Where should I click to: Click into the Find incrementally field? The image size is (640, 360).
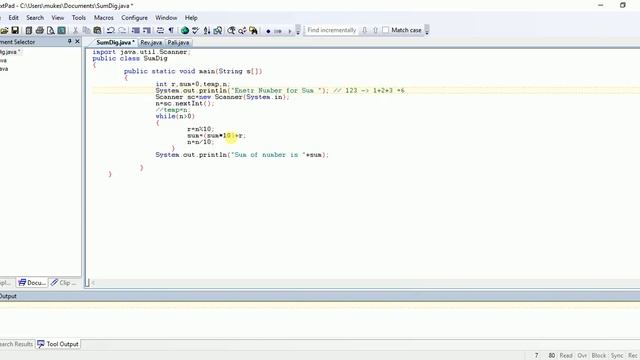[x=331, y=30]
